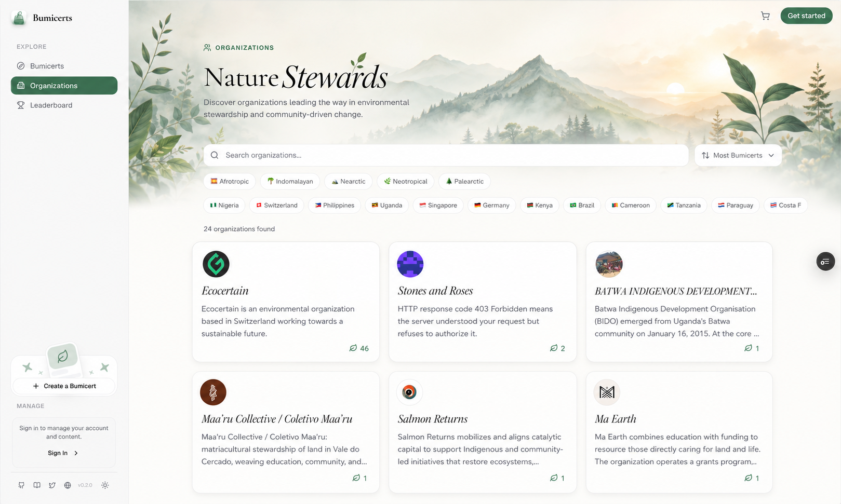Toggle the Nearctic region filter
841x504 pixels.
click(349, 181)
